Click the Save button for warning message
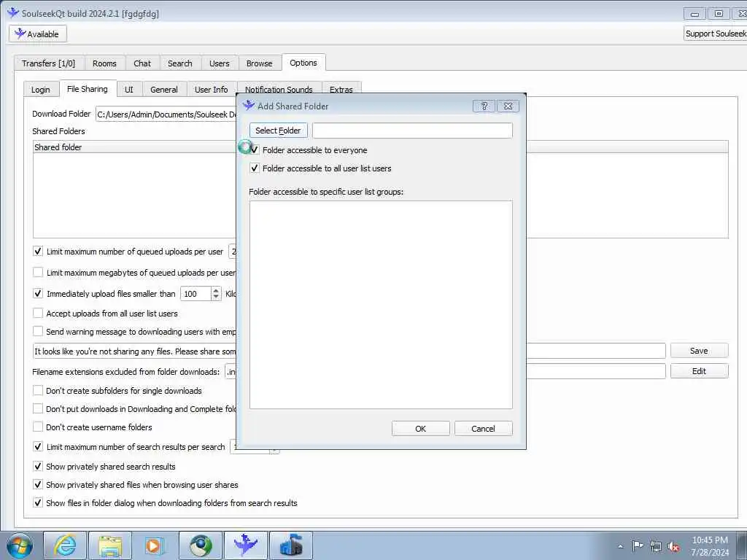The height and width of the screenshot is (560, 747). [699, 351]
